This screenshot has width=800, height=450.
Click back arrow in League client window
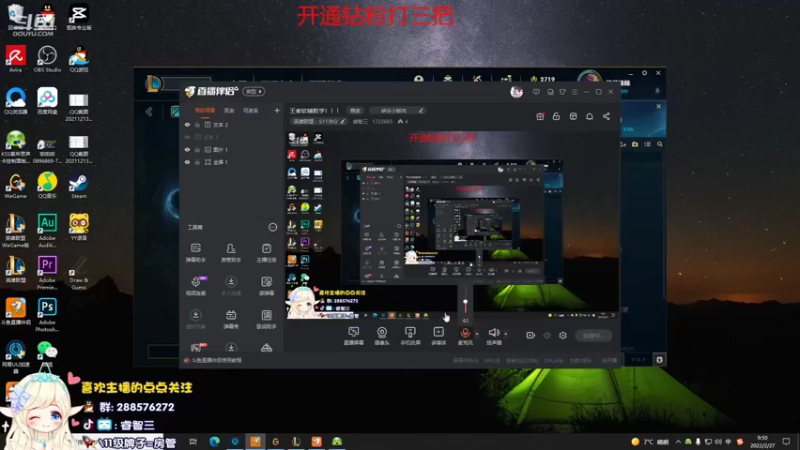click(x=149, y=111)
